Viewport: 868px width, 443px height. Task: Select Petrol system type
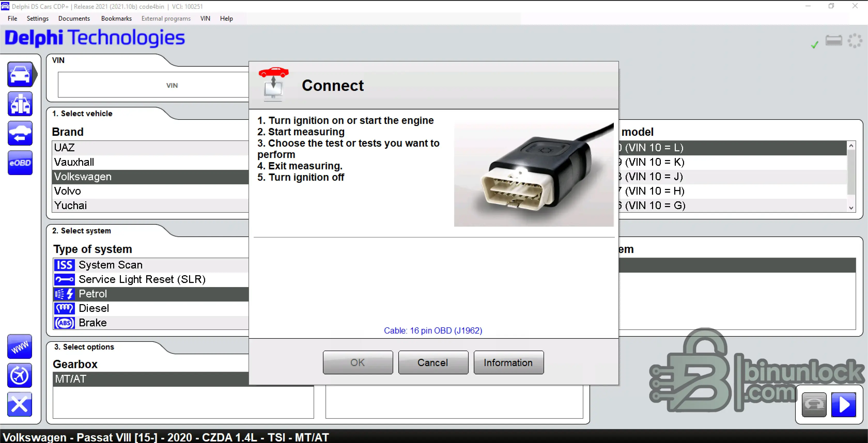(151, 294)
